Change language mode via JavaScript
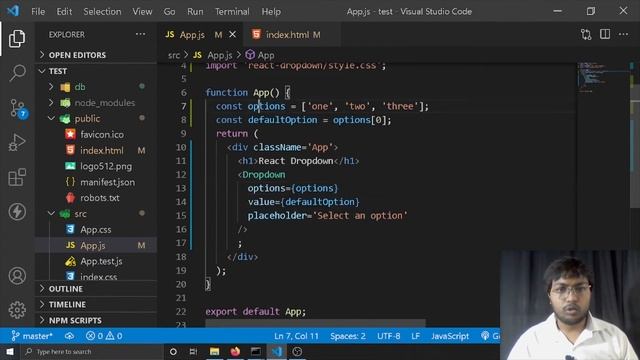 click(450, 336)
